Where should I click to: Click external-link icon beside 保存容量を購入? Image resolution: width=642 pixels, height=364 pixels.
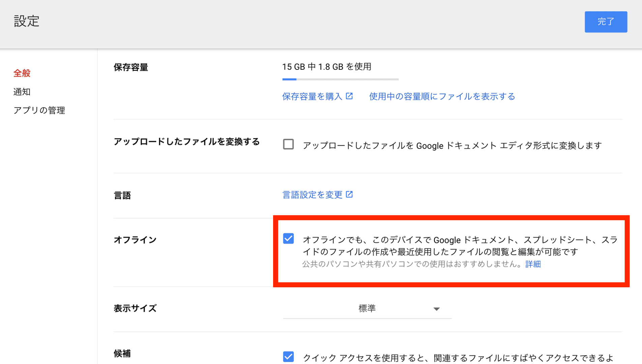point(349,96)
